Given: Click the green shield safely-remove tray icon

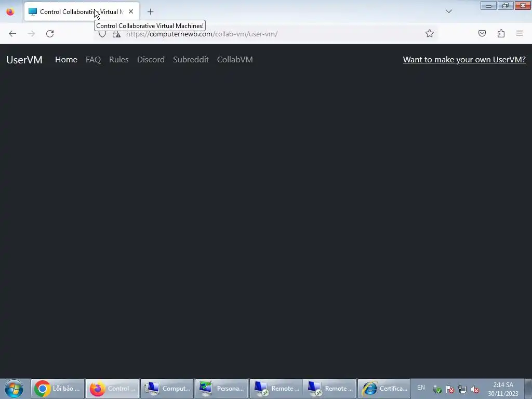Looking at the screenshot, I should coord(437,390).
